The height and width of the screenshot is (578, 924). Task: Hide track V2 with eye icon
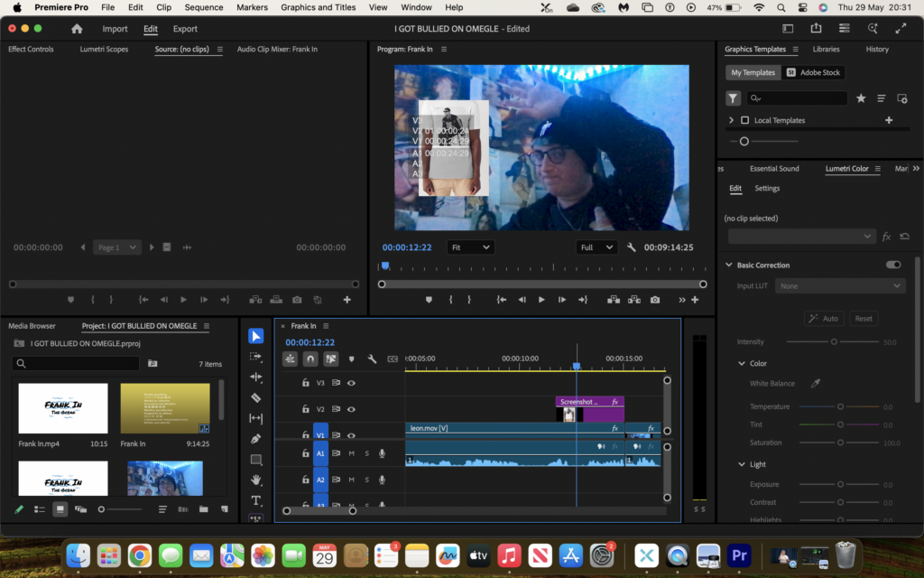[351, 409]
